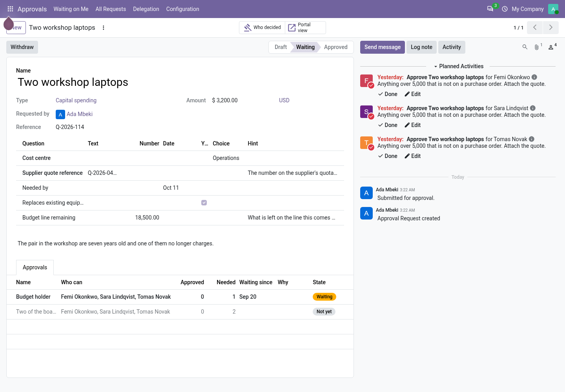This screenshot has height=392, width=565.
Task: Open the Capital spending type link
Action: click(76, 100)
